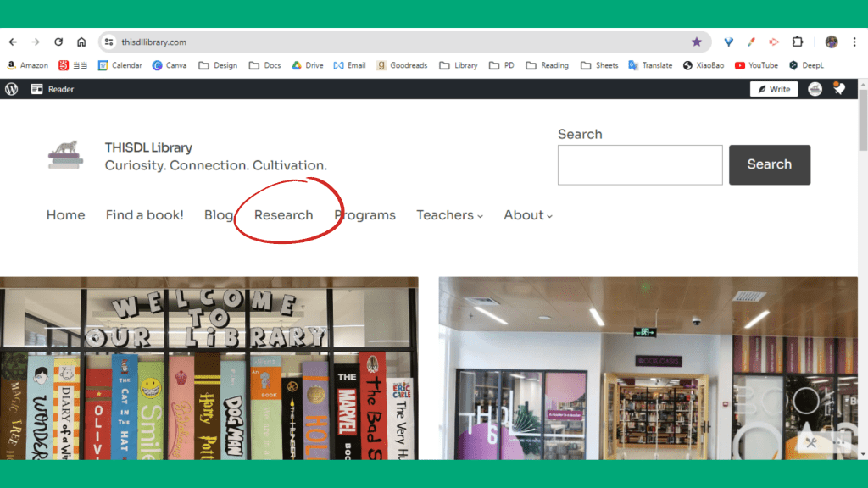Expand the Teachers menu
Image resolution: width=868 pixels, height=488 pixels.
pyautogui.click(x=449, y=215)
